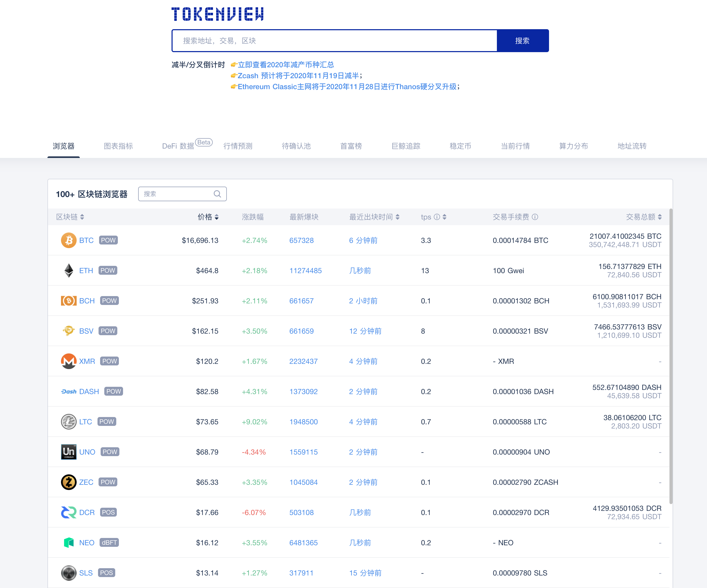Click the NEO dBFT consensus tag
Image resolution: width=707 pixels, height=588 pixels.
pos(109,543)
